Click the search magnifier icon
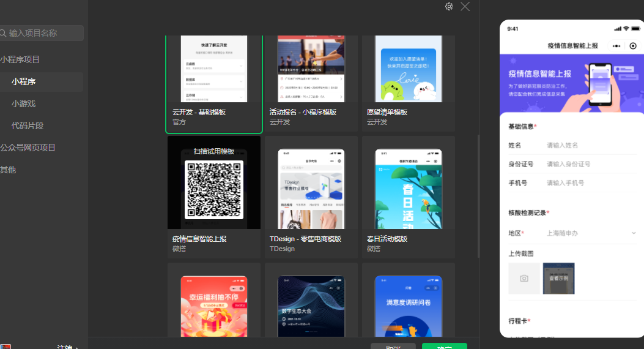 click(3, 33)
